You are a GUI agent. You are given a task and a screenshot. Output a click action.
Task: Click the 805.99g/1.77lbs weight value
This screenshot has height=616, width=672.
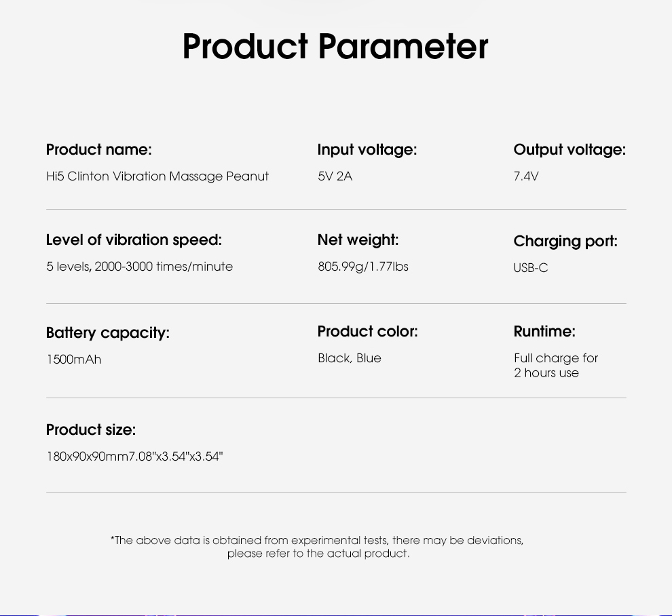point(363,267)
